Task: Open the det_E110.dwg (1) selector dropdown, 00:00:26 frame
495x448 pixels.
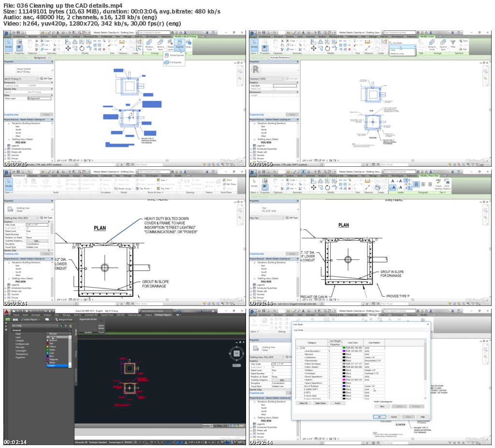Action: pos(21,79)
